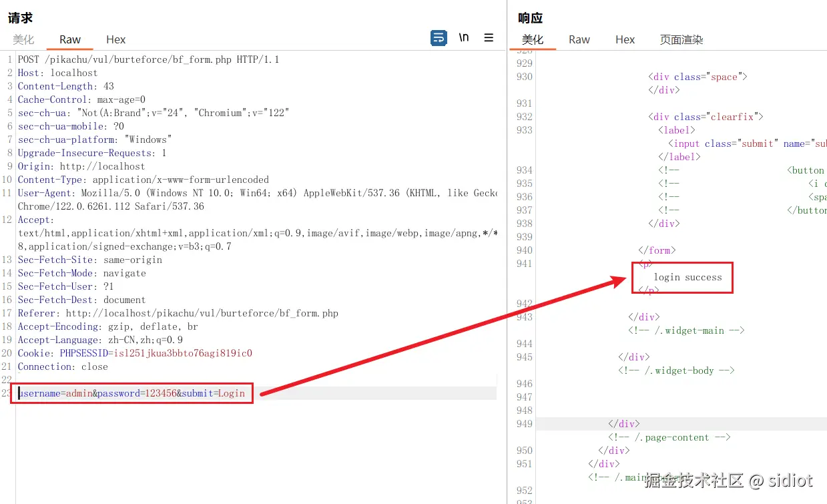Click the text/html,application/xhtml+xml accept value line
Image resolution: width=827 pixels, height=504 pixels.
coord(257,233)
